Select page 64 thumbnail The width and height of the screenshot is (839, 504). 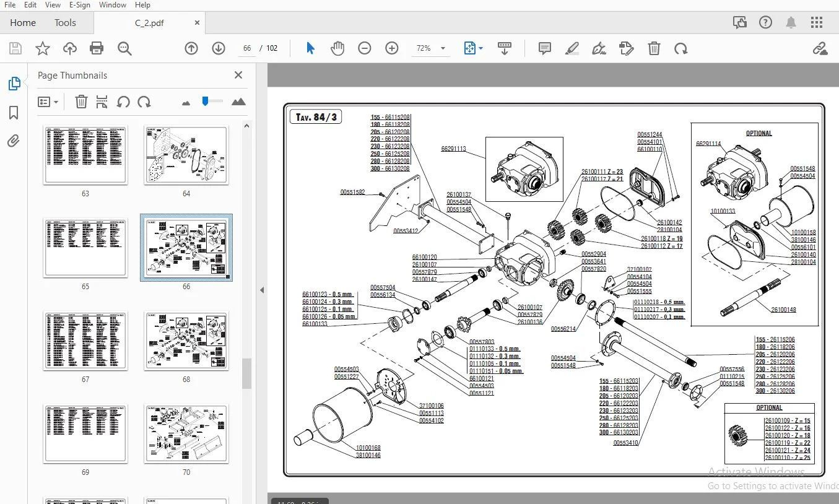186,155
